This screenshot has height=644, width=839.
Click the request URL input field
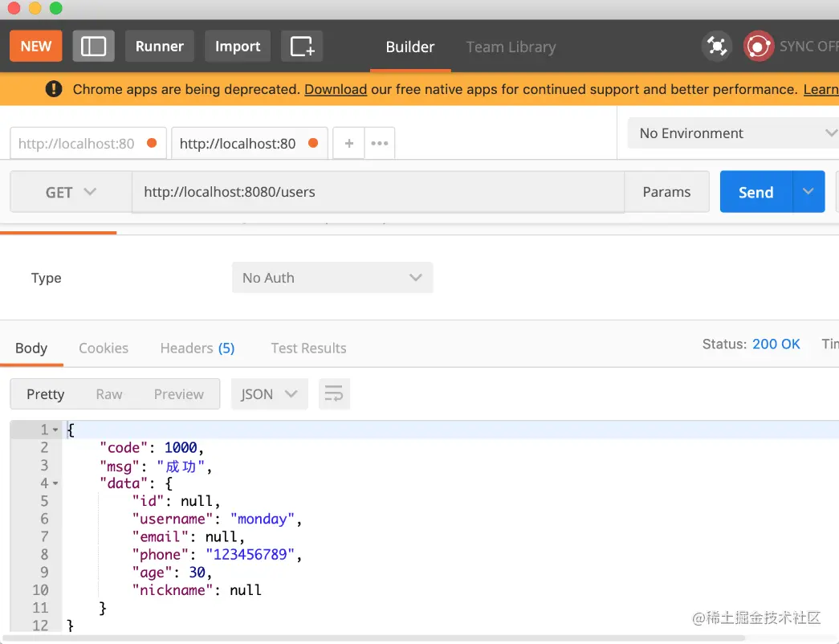(378, 192)
